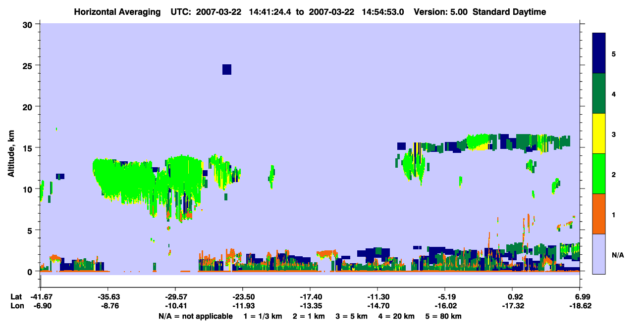Click latitude value '-41.67'

tap(40, 297)
